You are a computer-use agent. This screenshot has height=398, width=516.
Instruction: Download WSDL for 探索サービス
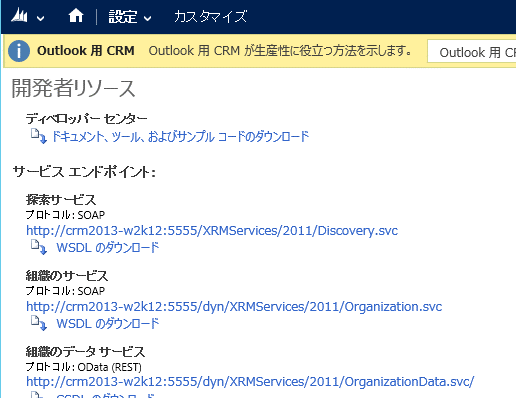[108, 248]
